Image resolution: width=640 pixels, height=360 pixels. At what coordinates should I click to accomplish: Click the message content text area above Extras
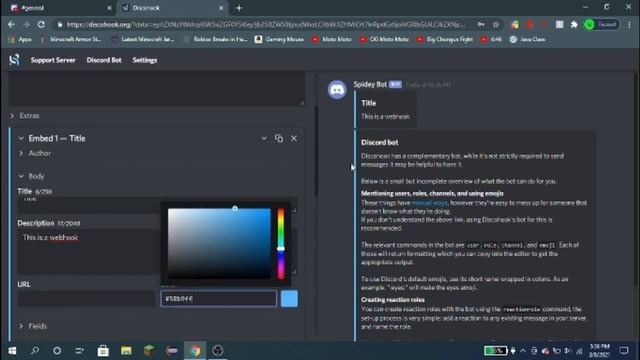pyautogui.click(x=157, y=89)
